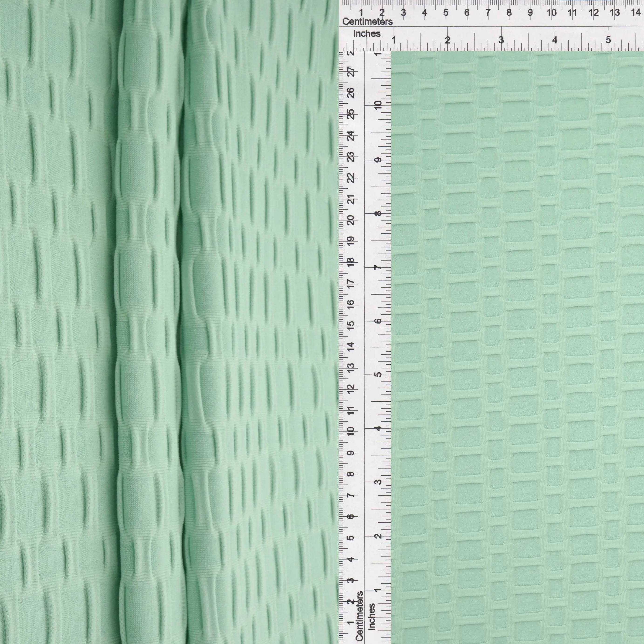644x644 pixels.
Task: Click number 27 on the vertical centimeter ruler
Action: point(351,71)
